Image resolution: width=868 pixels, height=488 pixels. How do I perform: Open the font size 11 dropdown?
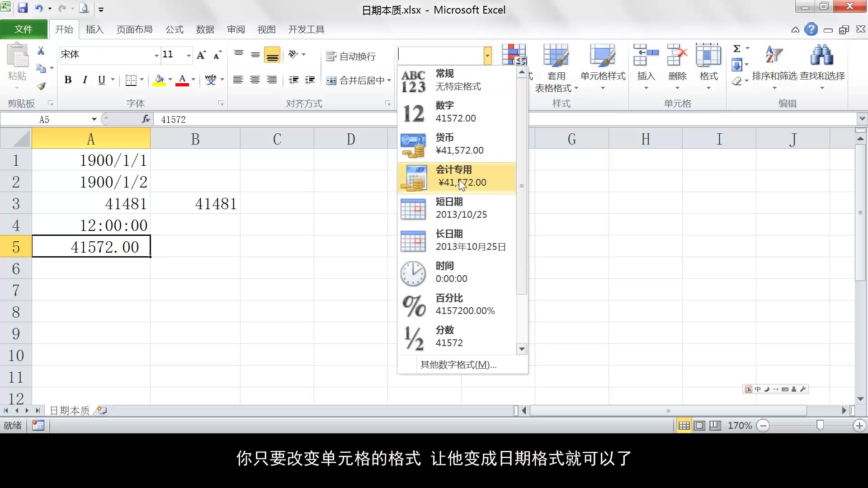click(x=189, y=55)
